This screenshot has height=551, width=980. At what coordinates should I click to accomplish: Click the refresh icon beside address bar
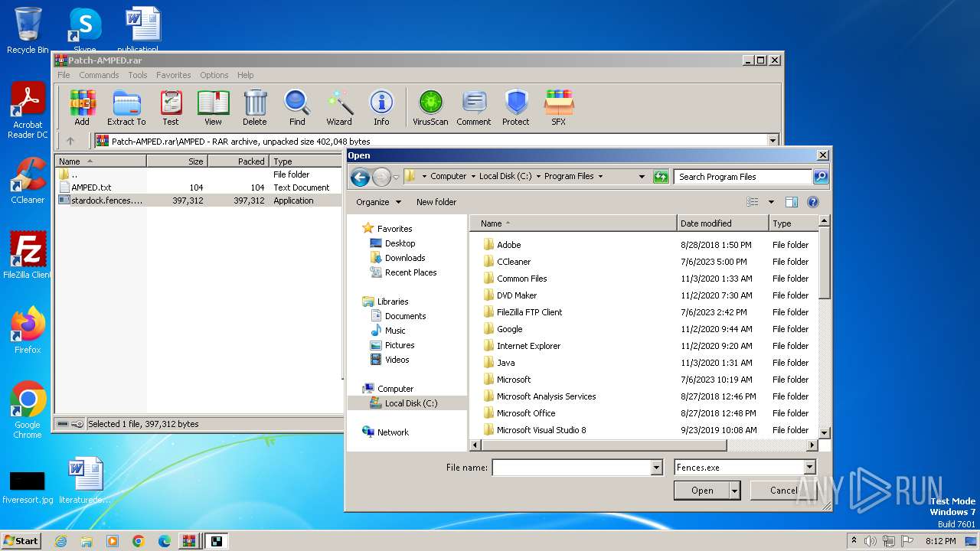pos(661,177)
